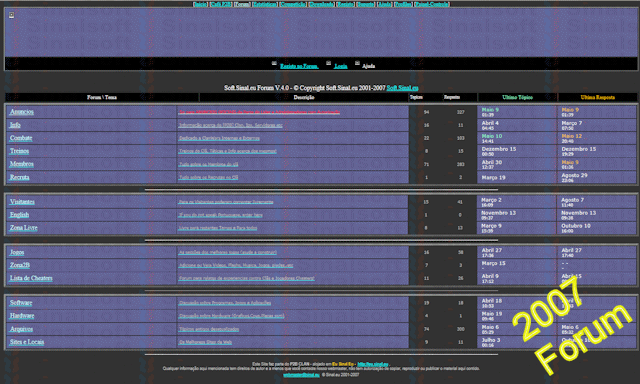This screenshot has height=384, width=640.
Task: Click the broken image icon in the banner
Action: (11, 15)
